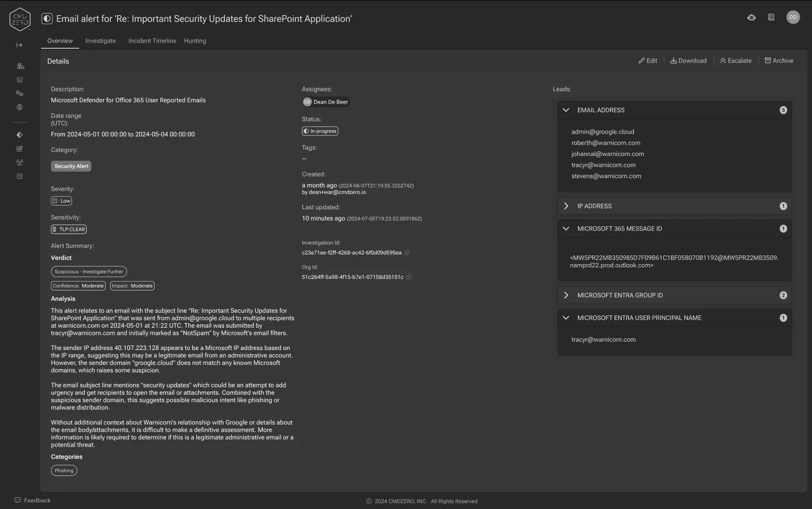The height and width of the screenshot is (509, 812).
Task: Click the Dean De Beer assignee chip
Action: click(326, 102)
